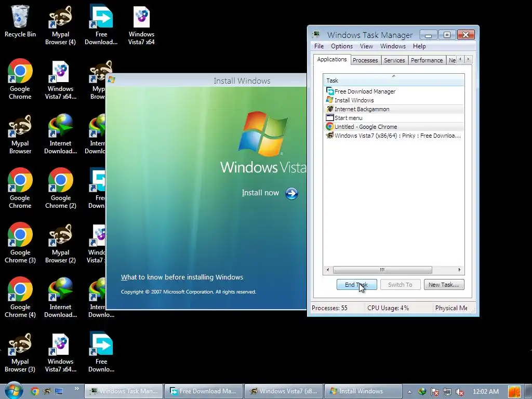The width and height of the screenshot is (532, 399).
Task: Select the Google Chrome (4) desktop shortcut
Action: click(x=20, y=298)
